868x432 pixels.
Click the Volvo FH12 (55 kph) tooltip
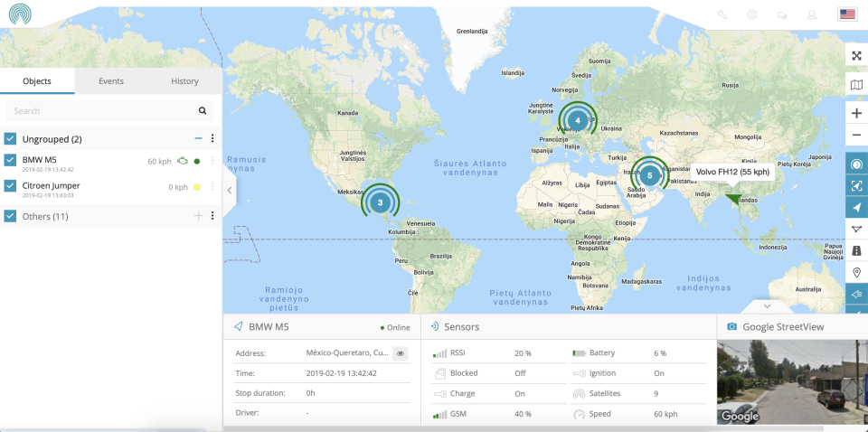(732, 172)
